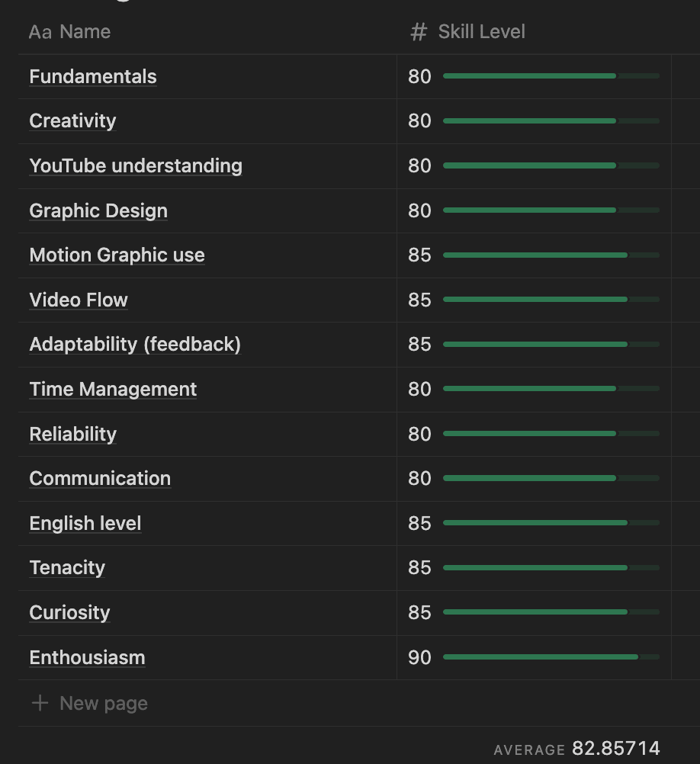Open the Graphic Design page

point(98,210)
